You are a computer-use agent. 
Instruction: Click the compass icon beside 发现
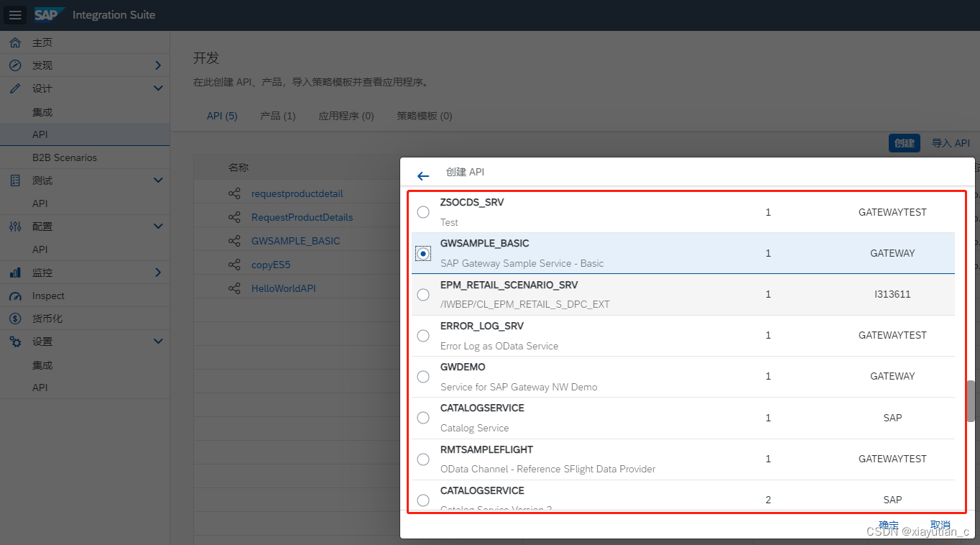pos(15,65)
